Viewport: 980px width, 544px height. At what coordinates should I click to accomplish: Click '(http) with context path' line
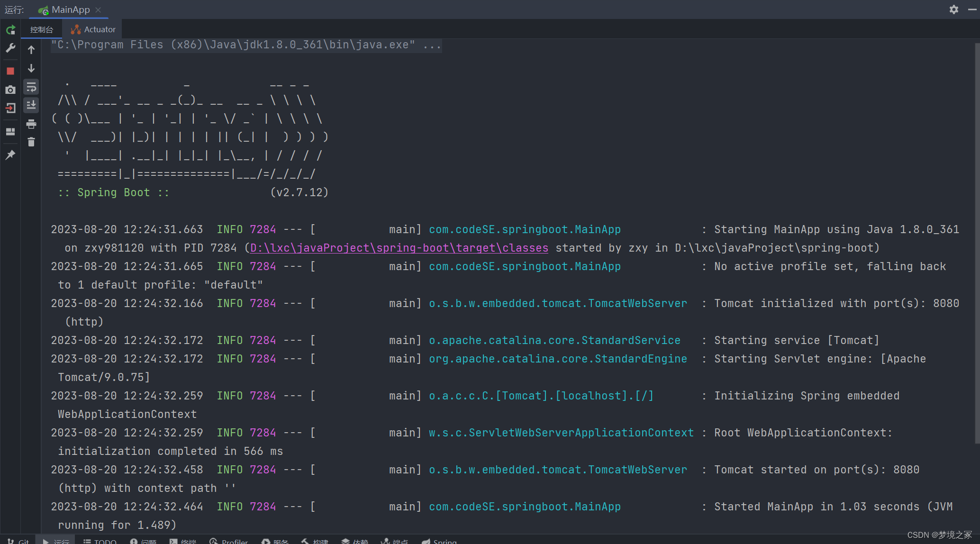[x=147, y=488]
